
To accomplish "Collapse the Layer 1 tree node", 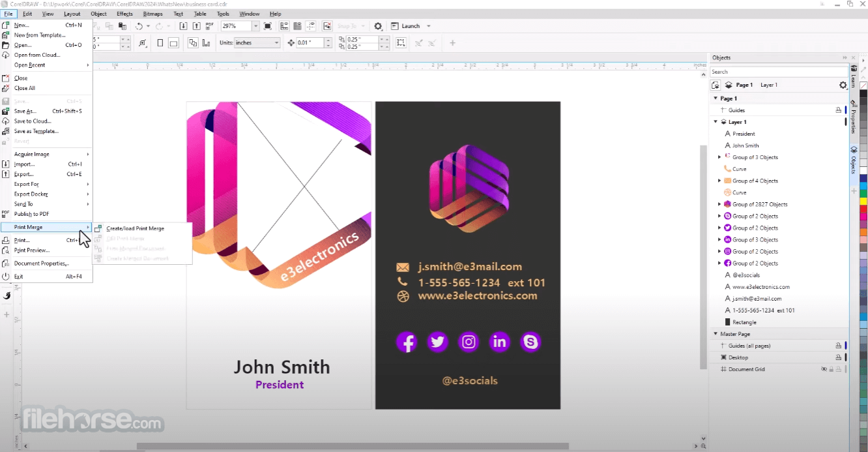I will point(716,122).
